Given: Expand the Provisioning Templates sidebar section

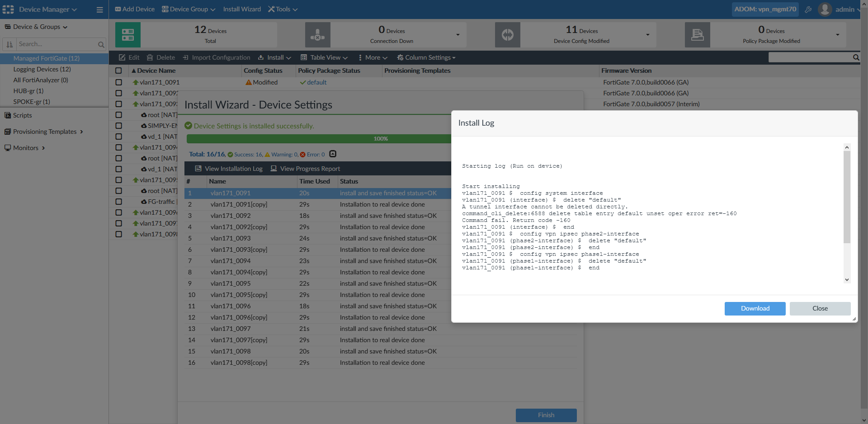Looking at the screenshot, I should point(81,132).
